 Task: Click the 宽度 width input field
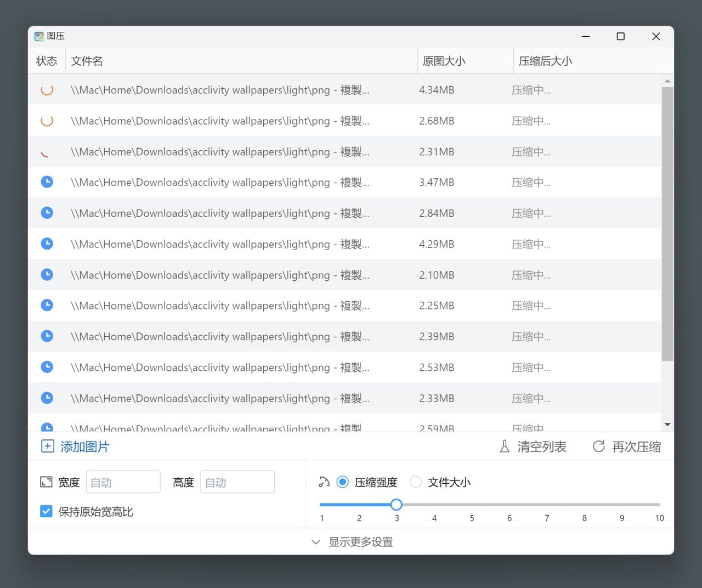[123, 482]
